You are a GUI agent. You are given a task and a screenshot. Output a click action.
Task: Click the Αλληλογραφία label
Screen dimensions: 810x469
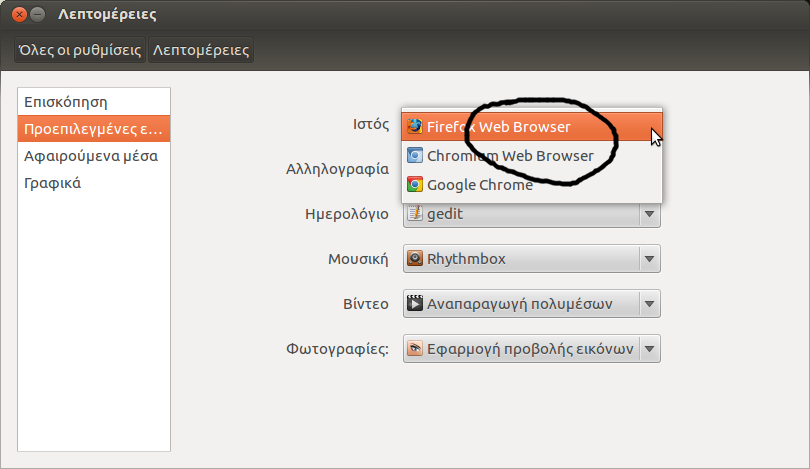point(337,169)
